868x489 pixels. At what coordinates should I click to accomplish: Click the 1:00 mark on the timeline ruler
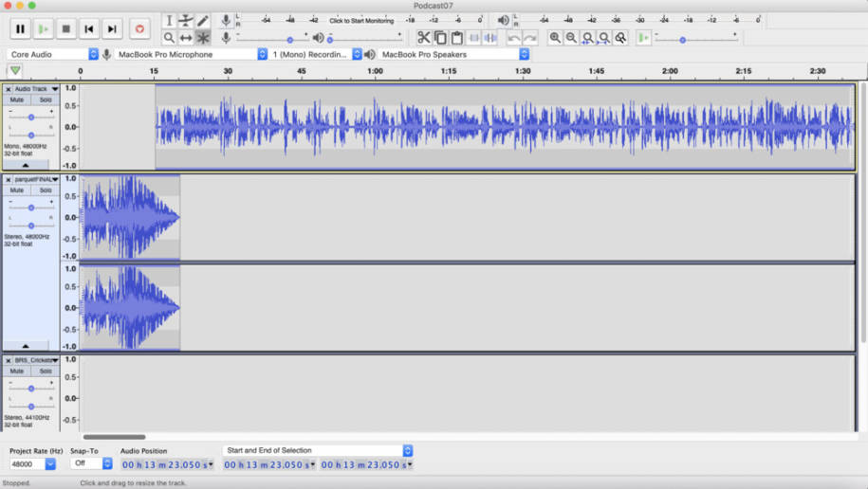pyautogui.click(x=375, y=71)
